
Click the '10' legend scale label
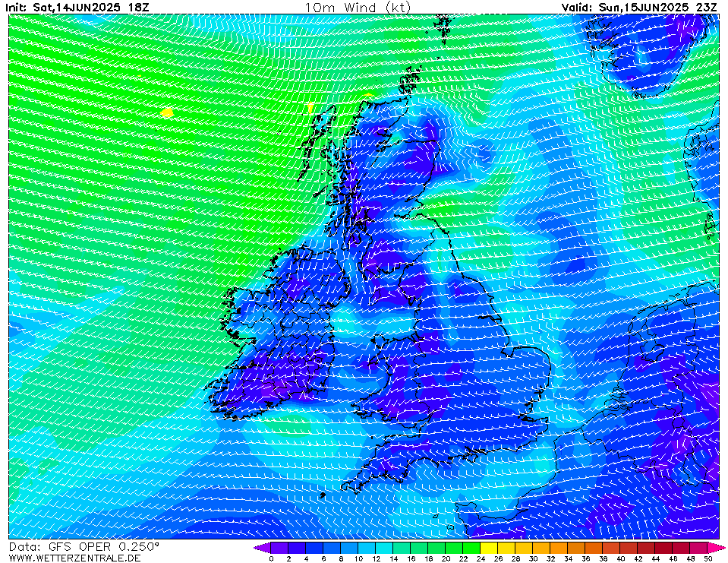358,558
